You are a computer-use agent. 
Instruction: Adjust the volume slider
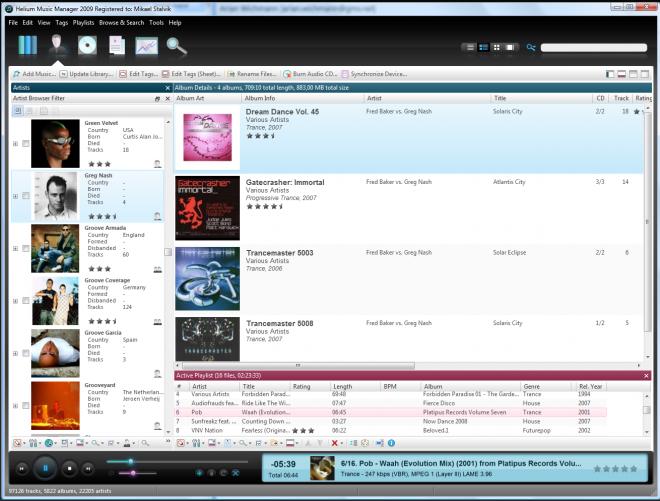pos(137,473)
